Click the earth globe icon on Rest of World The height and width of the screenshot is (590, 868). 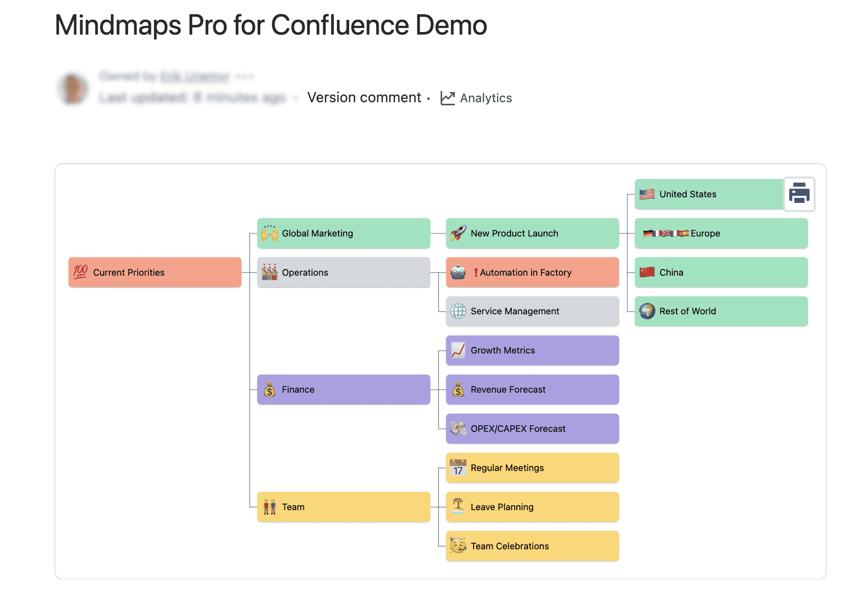click(x=647, y=311)
